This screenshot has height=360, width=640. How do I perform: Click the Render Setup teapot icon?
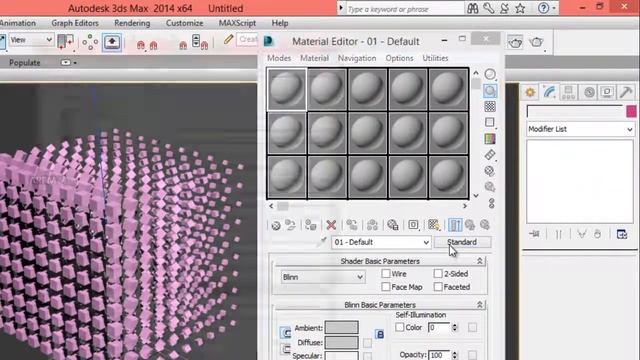[x=516, y=42]
